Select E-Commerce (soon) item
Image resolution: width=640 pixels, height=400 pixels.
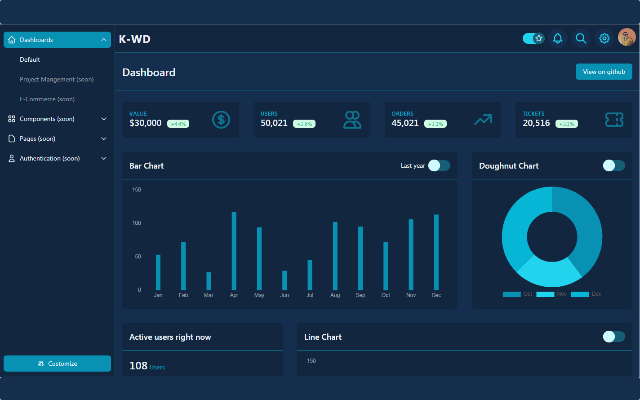point(47,99)
